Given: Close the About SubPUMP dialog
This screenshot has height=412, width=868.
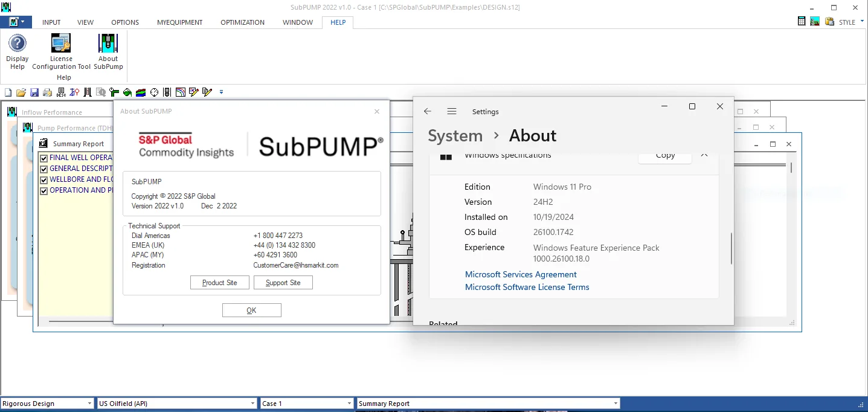Looking at the screenshot, I should click(377, 111).
